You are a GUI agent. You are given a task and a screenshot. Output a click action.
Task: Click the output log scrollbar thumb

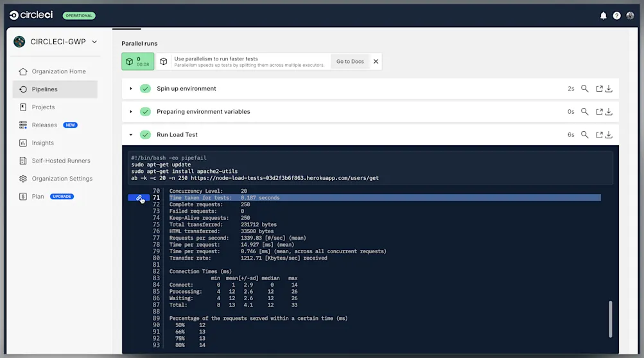click(611, 319)
